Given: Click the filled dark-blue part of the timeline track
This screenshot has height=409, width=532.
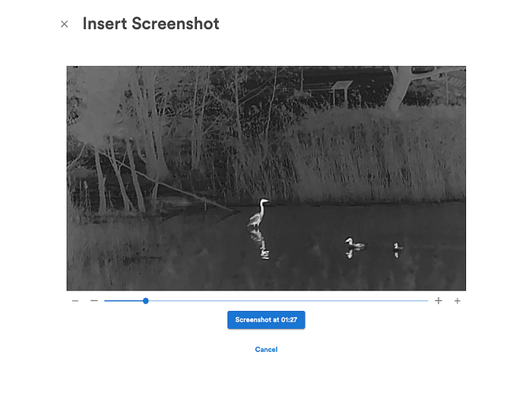Looking at the screenshot, I should coord(123,301).
